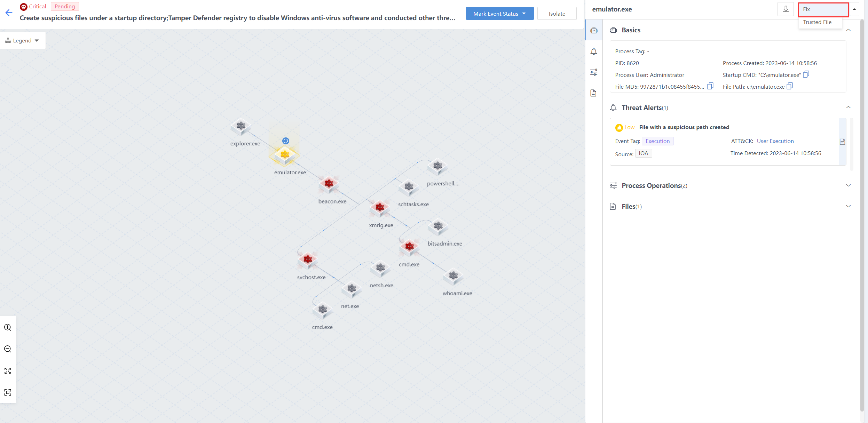This screenshot has width=868, height=423.
Task: Expand the Process Operations section
Action: (848, 185)
